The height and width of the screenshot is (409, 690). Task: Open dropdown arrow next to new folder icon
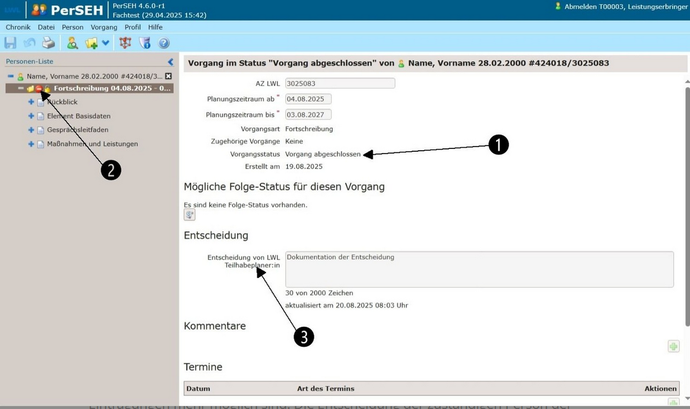coord(105,44)
